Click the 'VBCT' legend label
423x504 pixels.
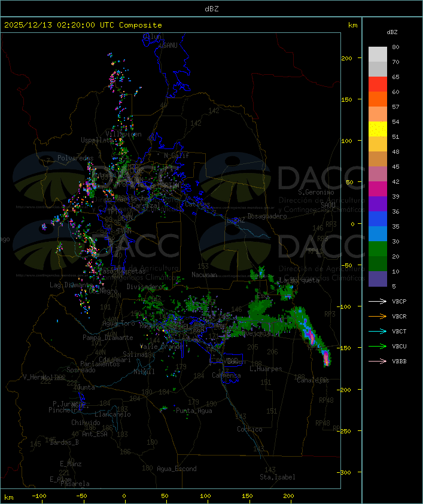[399, 332]
